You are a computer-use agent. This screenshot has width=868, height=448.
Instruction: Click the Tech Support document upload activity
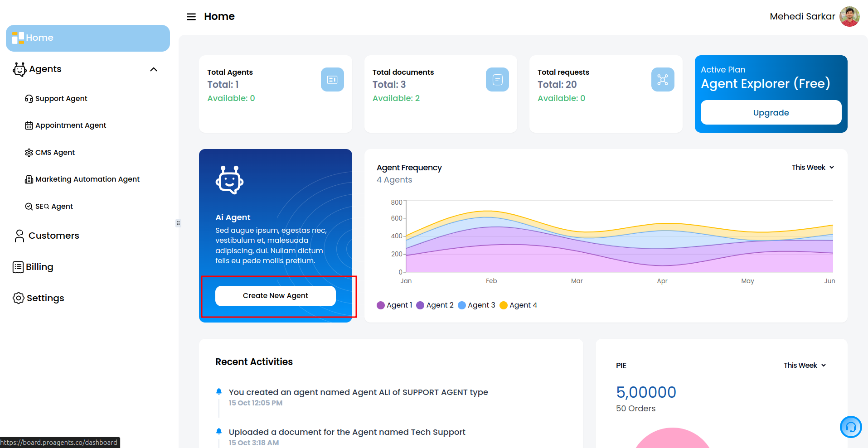tap(347, 432)
